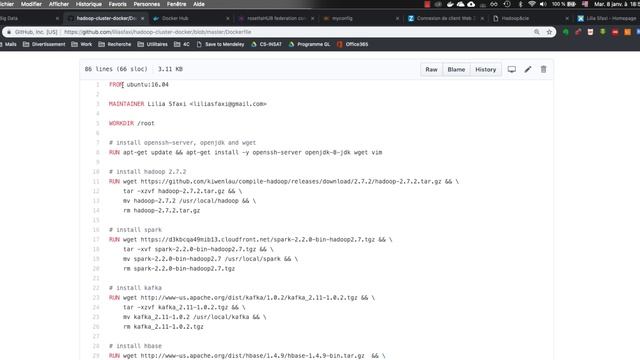Open the 4C bookmark folder
This screenshot has height=360, width=640.
[182, 44]
